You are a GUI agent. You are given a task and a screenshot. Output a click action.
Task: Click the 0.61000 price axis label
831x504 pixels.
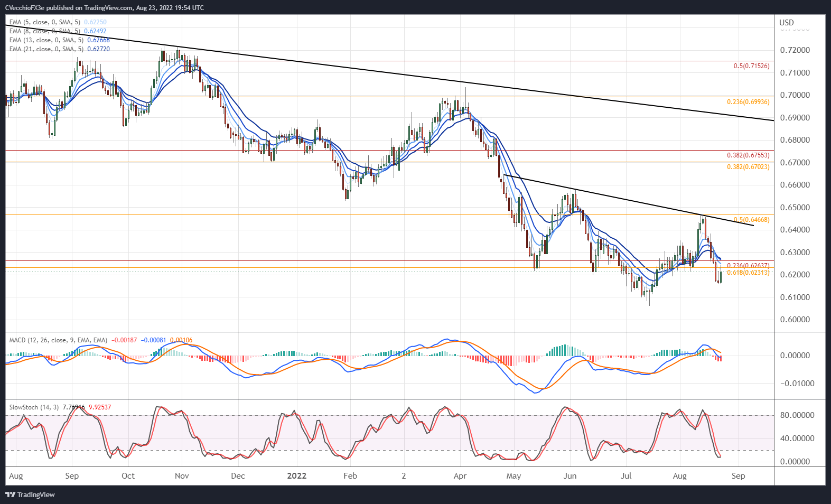(795, 297)
